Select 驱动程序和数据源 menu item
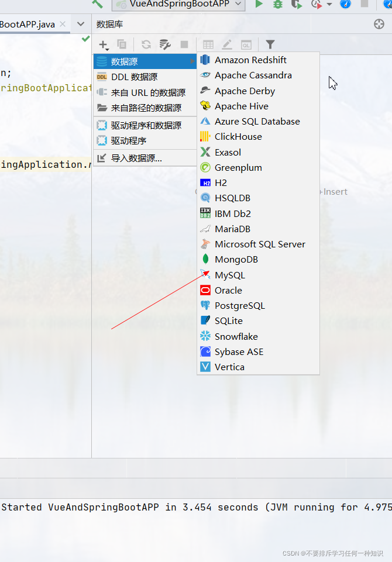Image resolution: width=392 pixels, height=562 pixels. [x=145, y=126]
